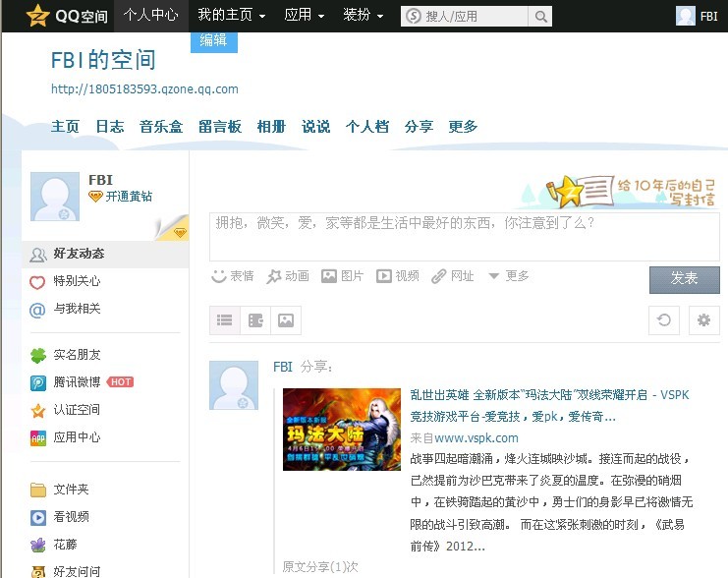Click the 认证空间 star icon
728x578 pixels.
(38, 410)
